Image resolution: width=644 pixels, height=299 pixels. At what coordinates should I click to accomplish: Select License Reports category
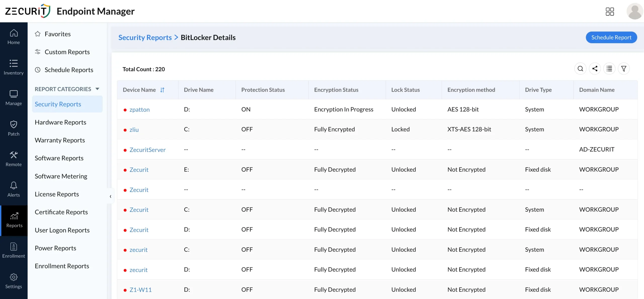pos(57,194)
